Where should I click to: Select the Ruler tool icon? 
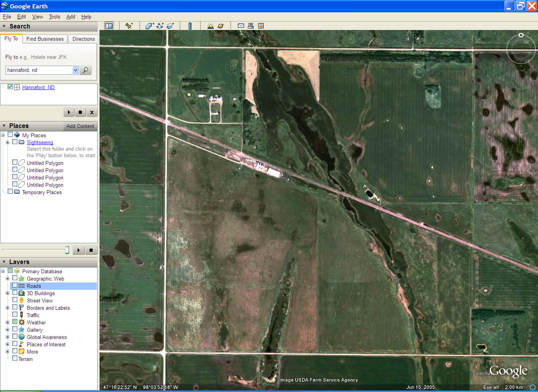[x=190, y=26]
